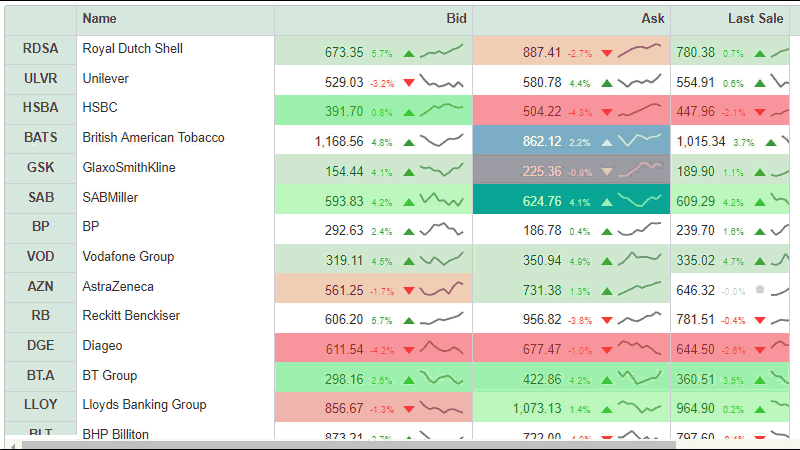Screen dimensions: 800x450
Task: Click the horizontal scrollbar at the bottom
Action: click(400, 444)
